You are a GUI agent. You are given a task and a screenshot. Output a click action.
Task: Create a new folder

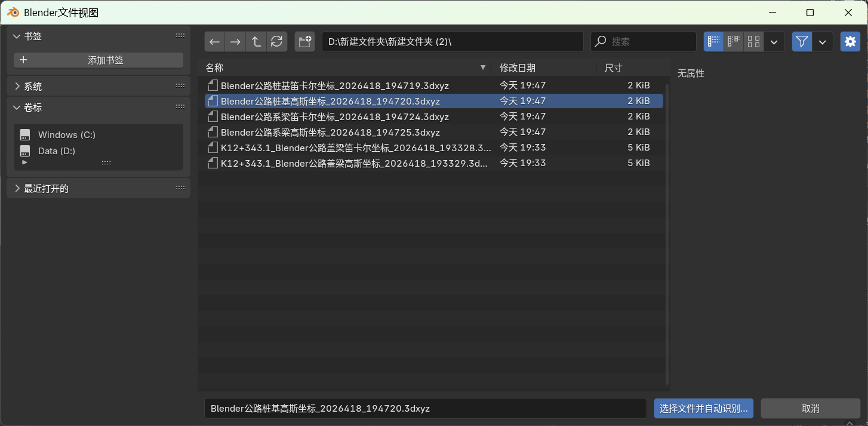[x=304, y=42]
